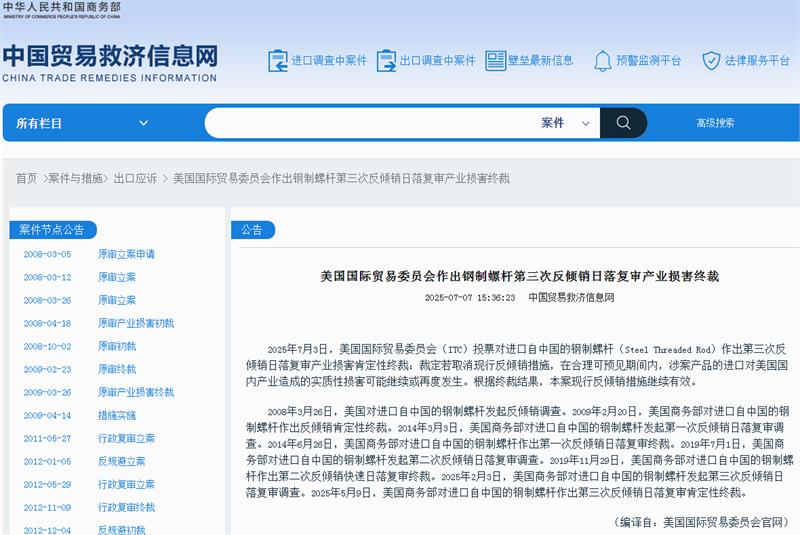
Task: Click the date 2012-01-05
Action: tap(47, 462)
